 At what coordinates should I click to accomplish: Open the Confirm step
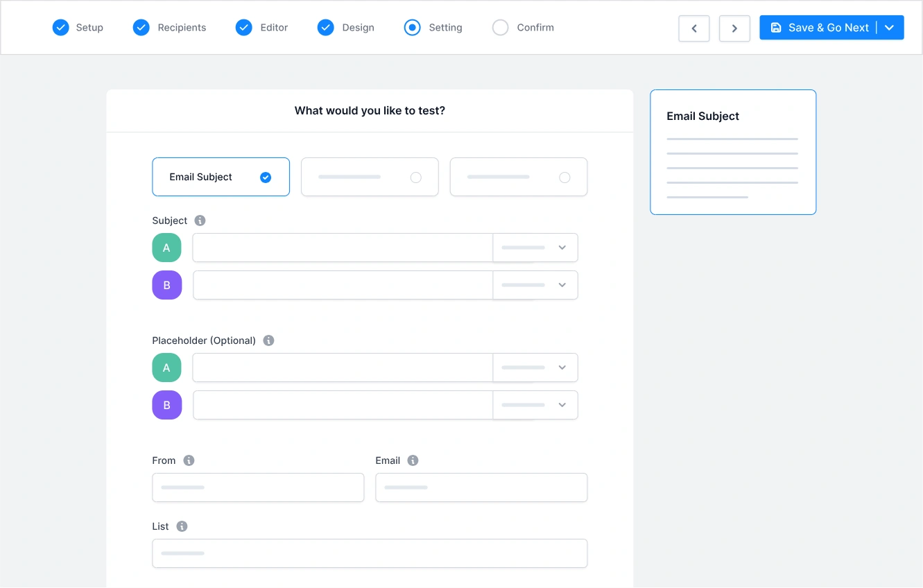coord(524,28)
